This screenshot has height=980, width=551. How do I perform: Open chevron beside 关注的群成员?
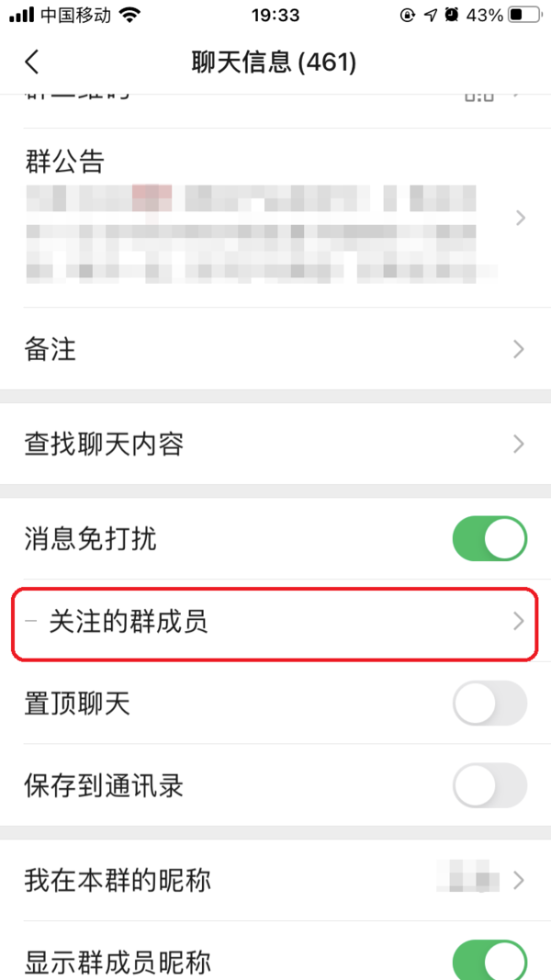(519, 622)
